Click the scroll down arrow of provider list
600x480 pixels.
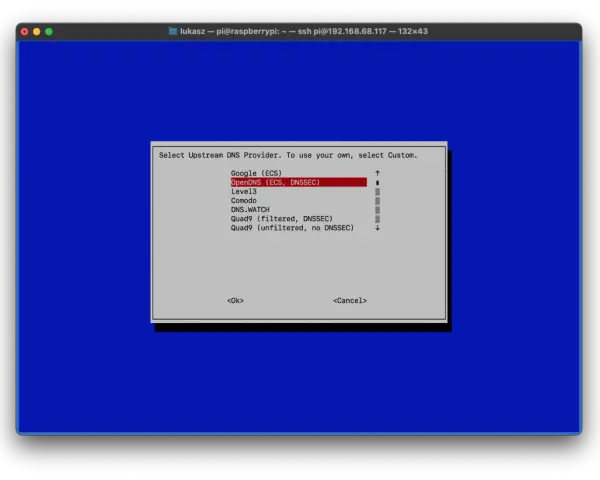(x=377, y=228)
